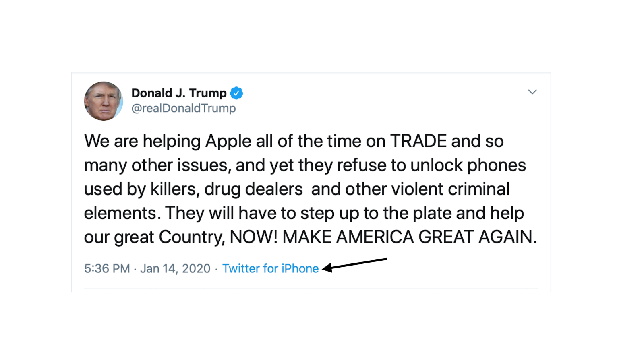Click the "Donald J. Trump" display name
The image size is (644, 354).
[179, 93]
